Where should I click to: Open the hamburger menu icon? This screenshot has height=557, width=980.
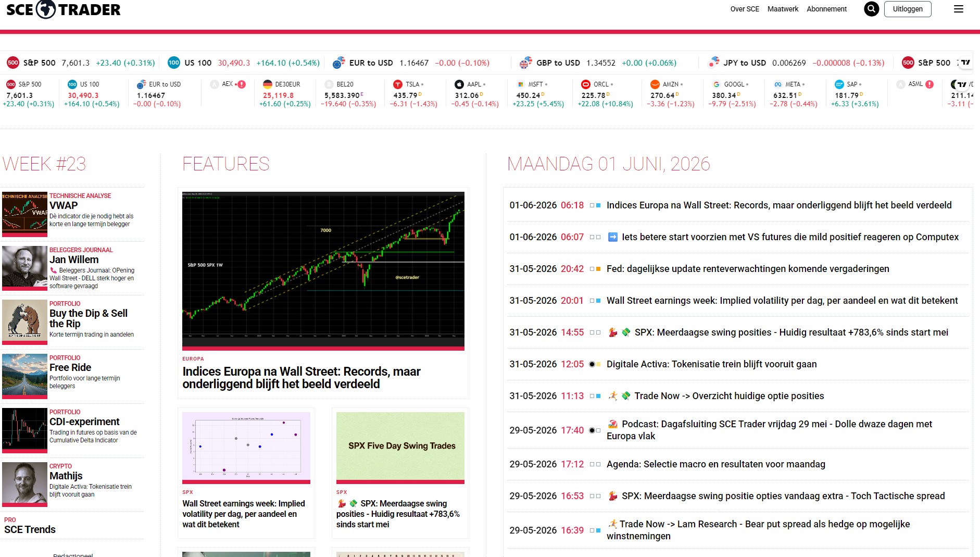(x=958, y=9)
